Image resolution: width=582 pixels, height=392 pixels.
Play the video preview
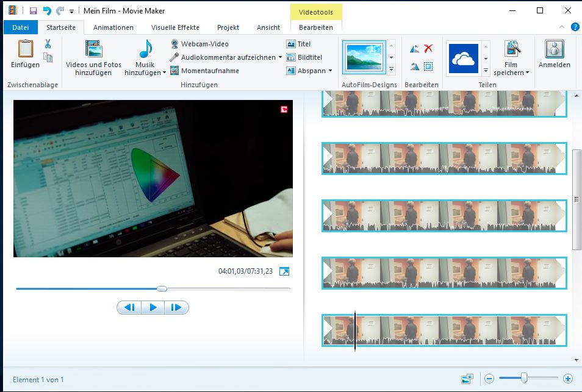click(153, 307)
